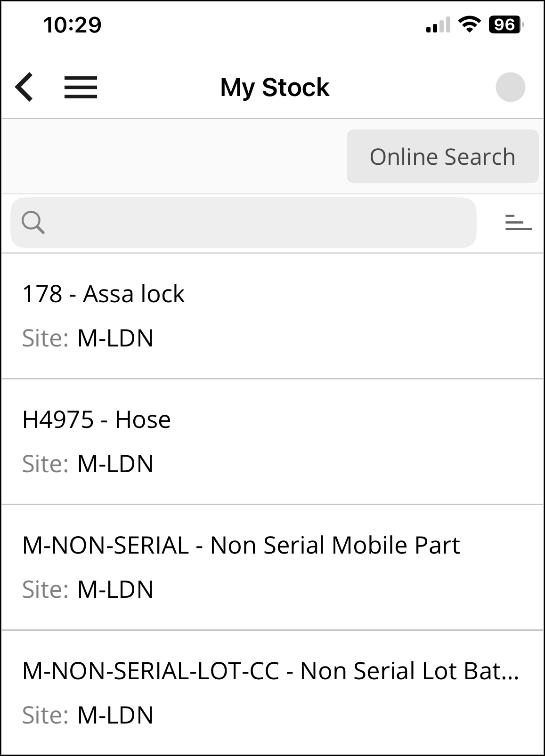Tap the cellular signal bars
Viewport: 545px width, 756px height.
[438, 25]
